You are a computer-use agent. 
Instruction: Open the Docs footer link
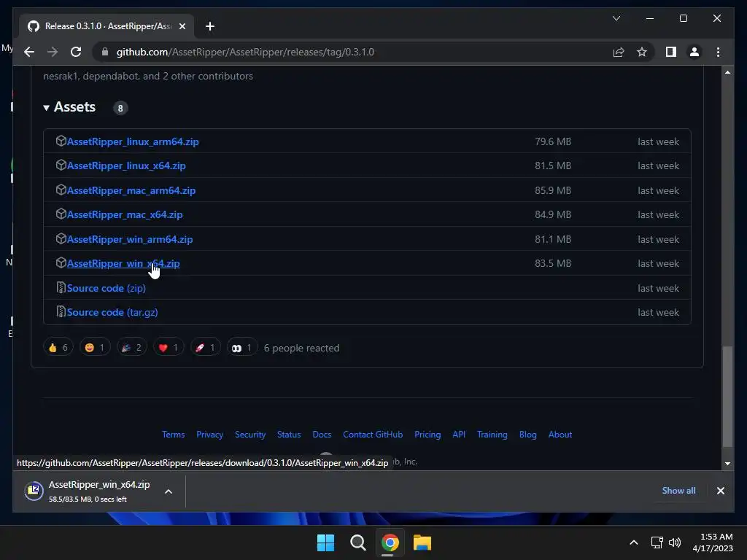click(x=322, y=435)
